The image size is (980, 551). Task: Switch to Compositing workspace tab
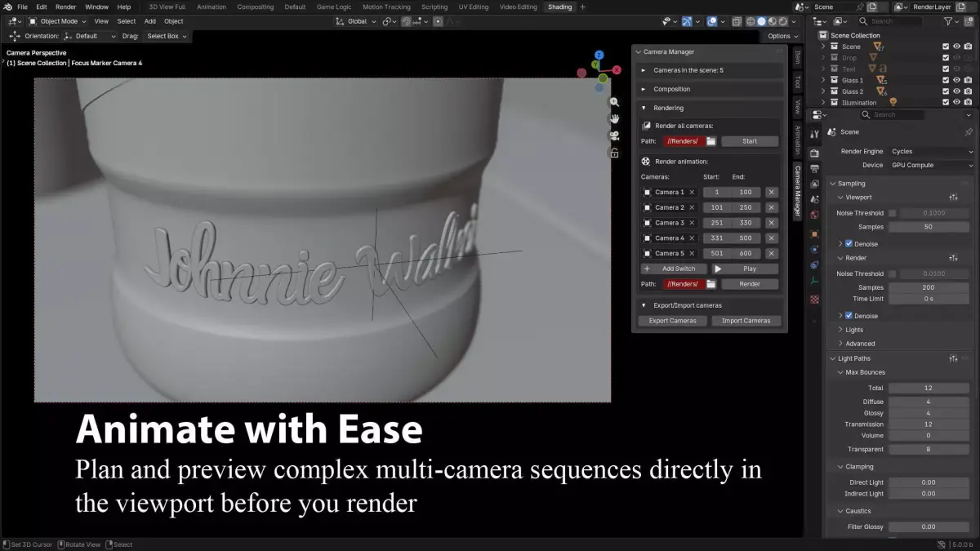(256, 7)
